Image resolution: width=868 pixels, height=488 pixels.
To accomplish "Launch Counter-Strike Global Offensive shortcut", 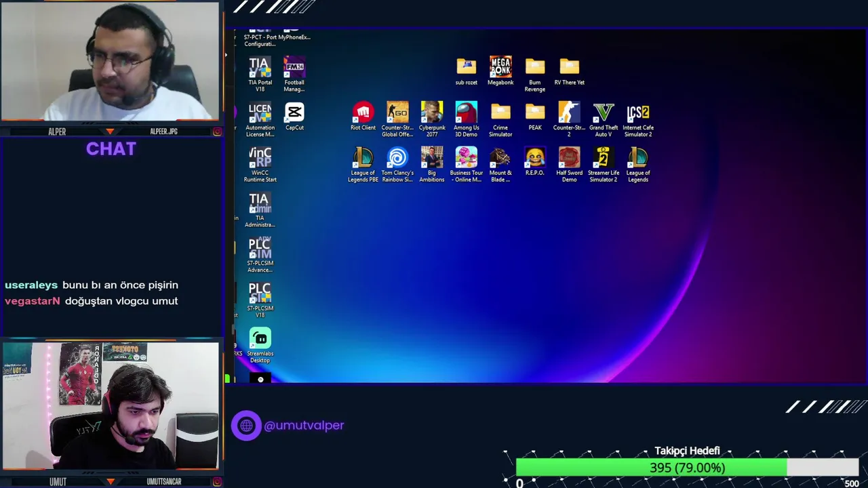I will (397, 120).
